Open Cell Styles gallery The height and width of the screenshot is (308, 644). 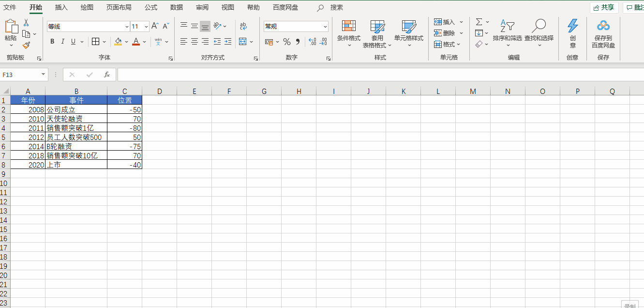click(x=409, y=33)
